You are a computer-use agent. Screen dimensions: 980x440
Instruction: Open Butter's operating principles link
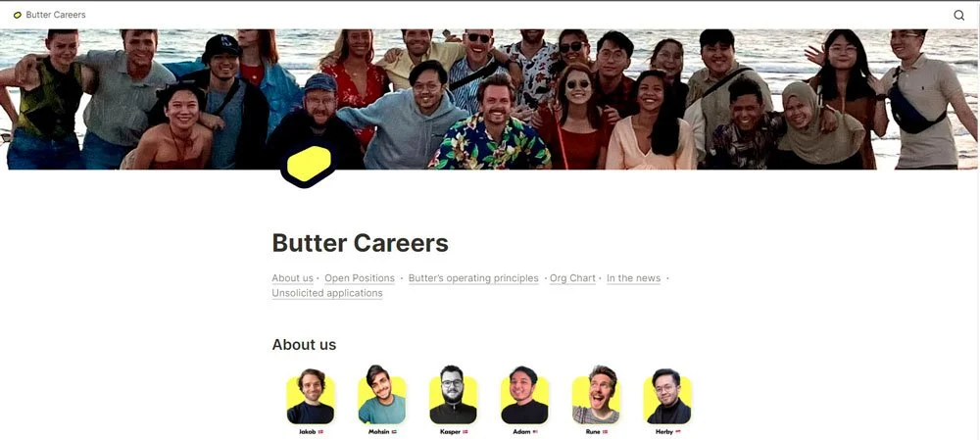pos(473,278)
